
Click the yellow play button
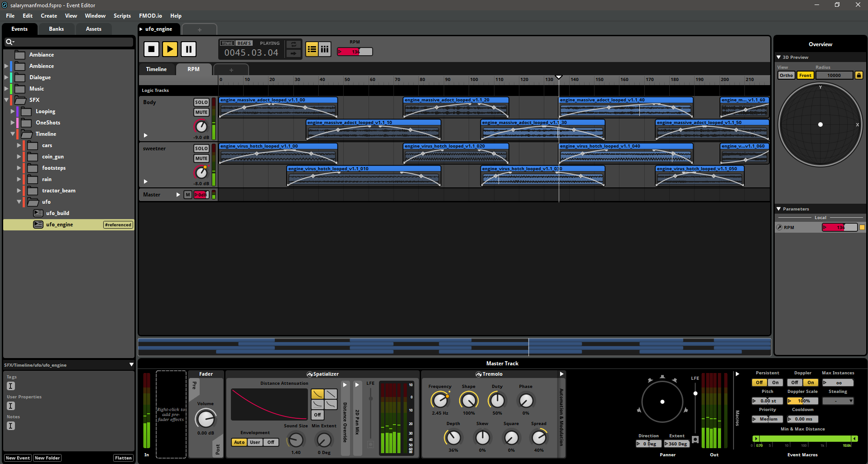[170, 49]
